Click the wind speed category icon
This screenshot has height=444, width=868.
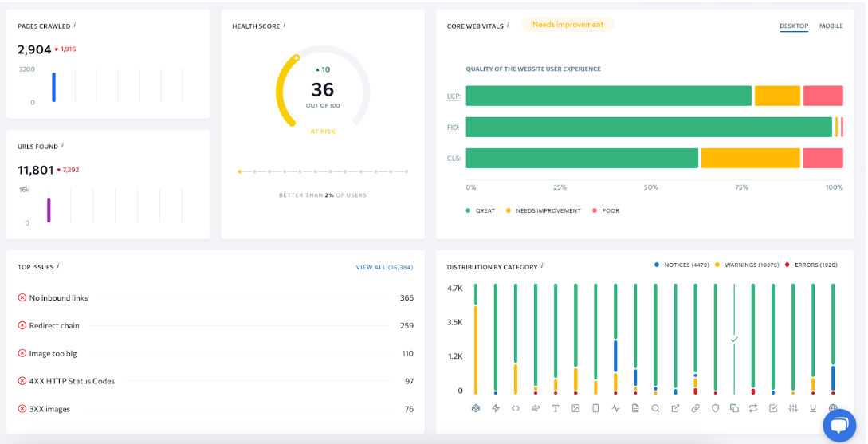[x=536, y=408]
